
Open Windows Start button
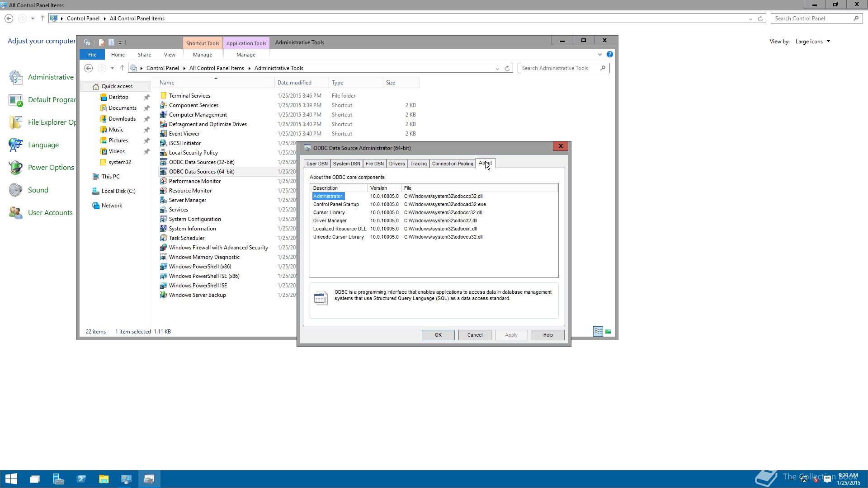tap(11, 479)
